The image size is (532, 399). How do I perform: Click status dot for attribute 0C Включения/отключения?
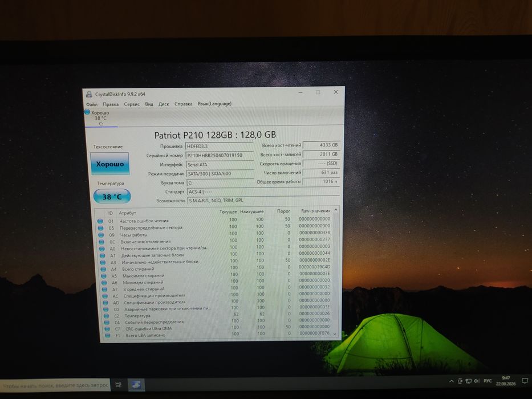(101, 242)
